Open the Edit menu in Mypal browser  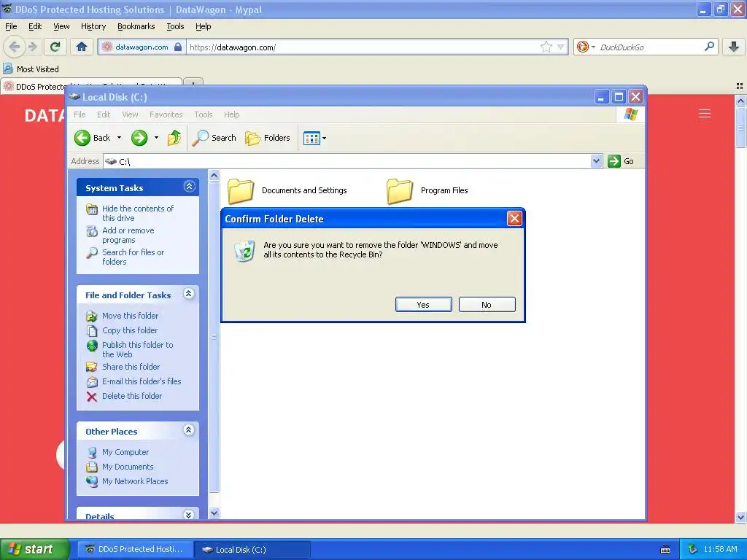click(x=35, y=26)
